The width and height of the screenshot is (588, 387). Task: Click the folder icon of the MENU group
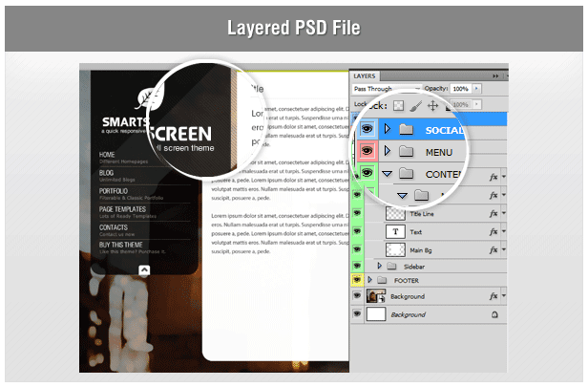[406, 152]
